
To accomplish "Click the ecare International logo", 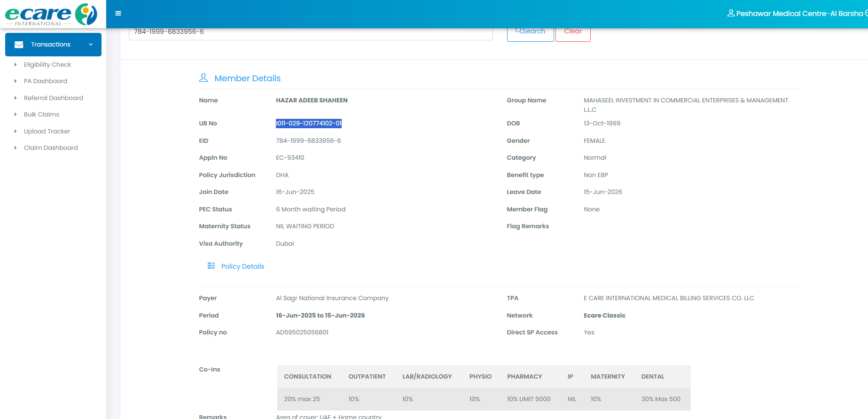I will point(51,14).
